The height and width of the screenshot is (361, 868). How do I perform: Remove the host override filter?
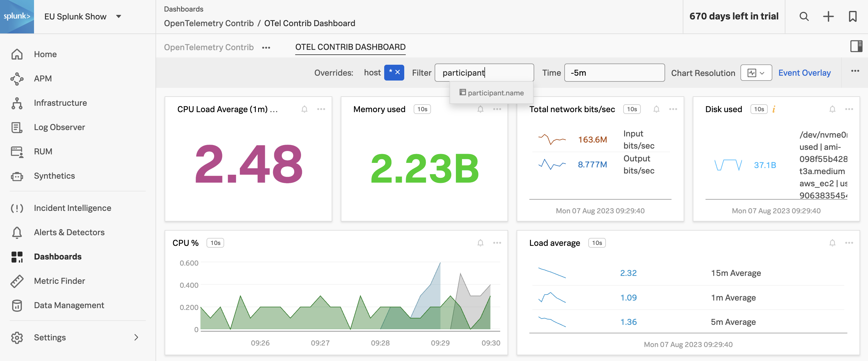tap(398, 72)
